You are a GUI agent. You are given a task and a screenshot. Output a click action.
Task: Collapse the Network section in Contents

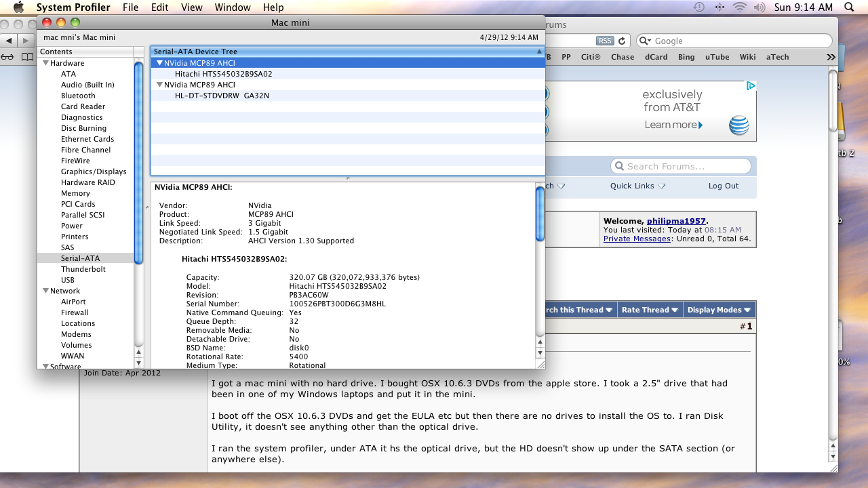point(45,291)
